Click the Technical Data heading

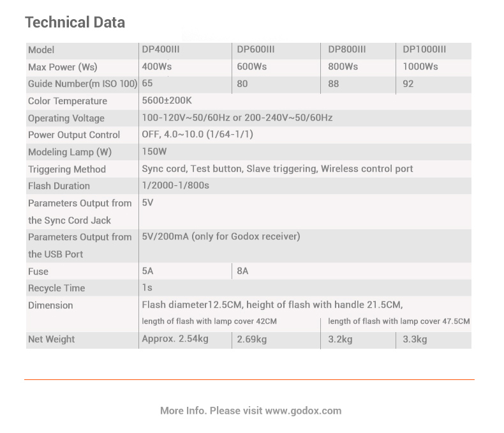75,22
